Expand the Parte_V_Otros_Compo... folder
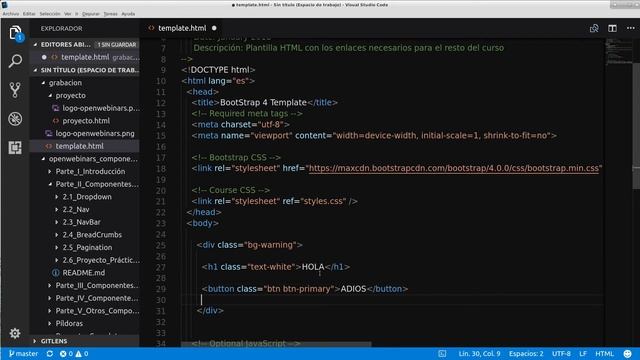This screenshot has height=360, width=640. tap(50, 311)
